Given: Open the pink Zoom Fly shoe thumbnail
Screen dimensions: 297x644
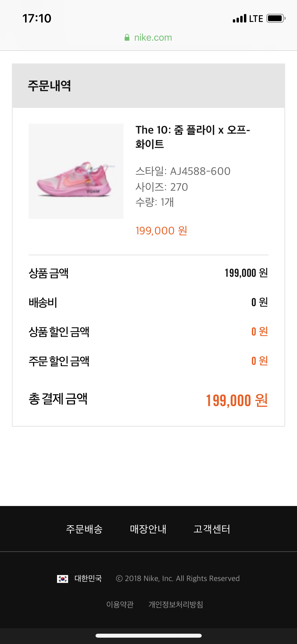Looking at the screenshot, I should pos(76,171).
